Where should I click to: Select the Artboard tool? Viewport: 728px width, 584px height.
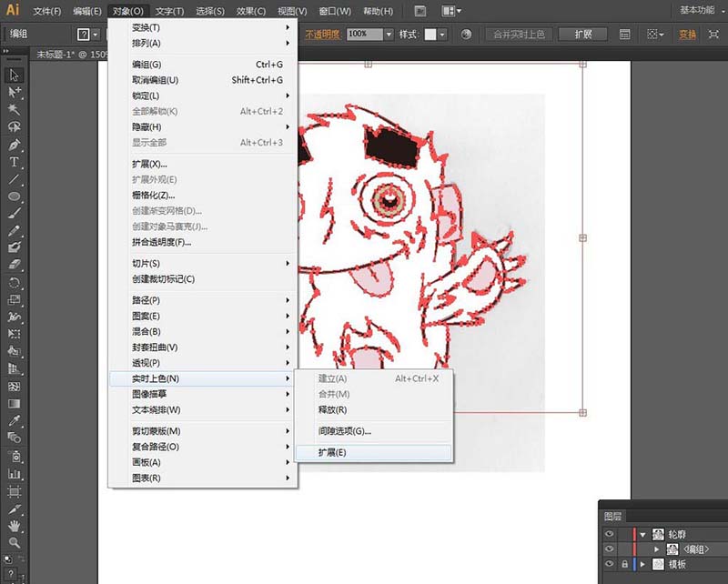pyautogui.click(x=14, y=491)
